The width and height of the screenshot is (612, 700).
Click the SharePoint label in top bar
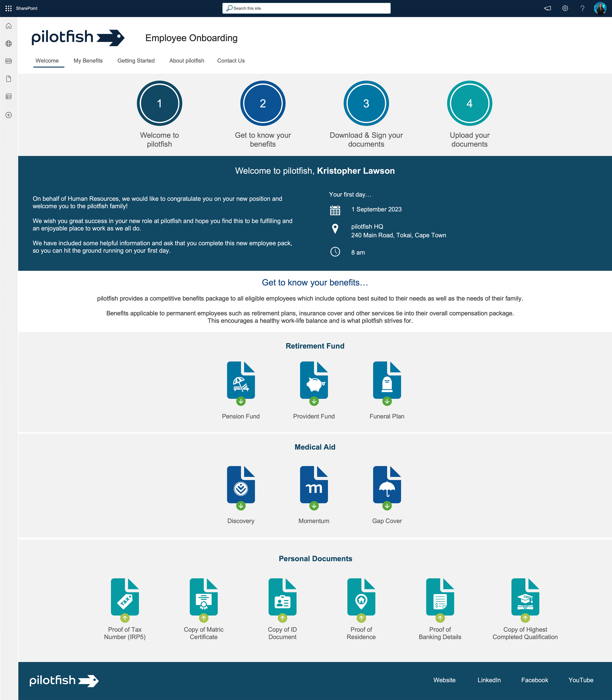click(x=27, y=8)
